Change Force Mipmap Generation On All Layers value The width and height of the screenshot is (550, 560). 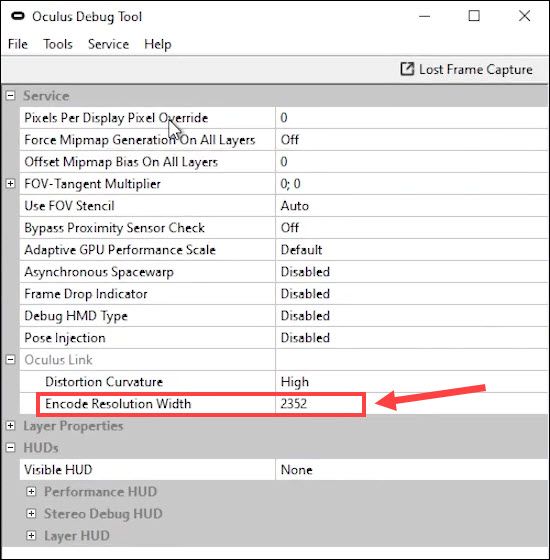(412, 140)
